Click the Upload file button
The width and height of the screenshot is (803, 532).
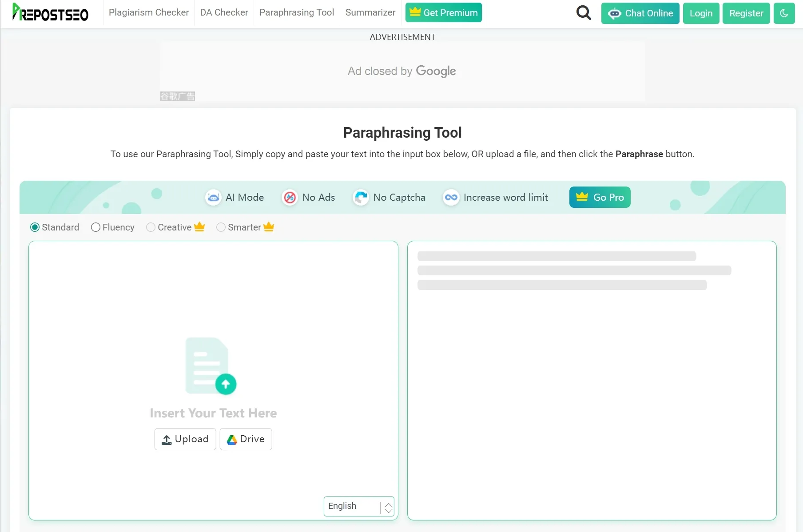coord(185,439)
